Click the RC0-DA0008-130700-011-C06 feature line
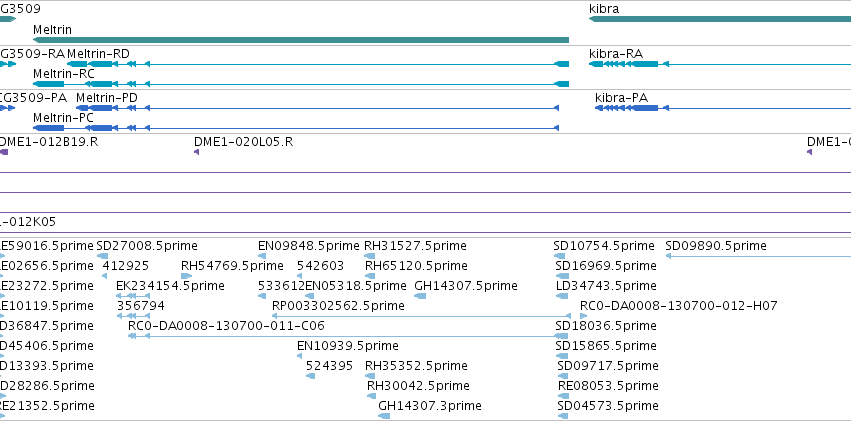This screenshot has width=851, height=421. click(x=347, y=336)
